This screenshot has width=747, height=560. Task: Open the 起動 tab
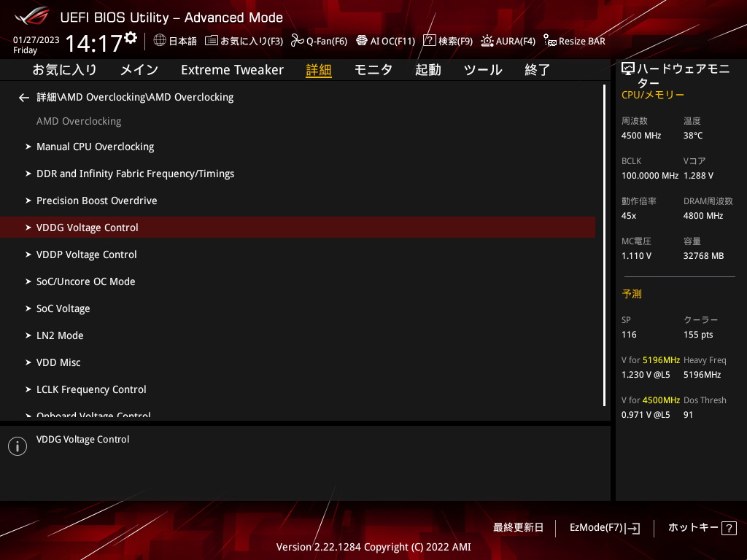(427, 70)
